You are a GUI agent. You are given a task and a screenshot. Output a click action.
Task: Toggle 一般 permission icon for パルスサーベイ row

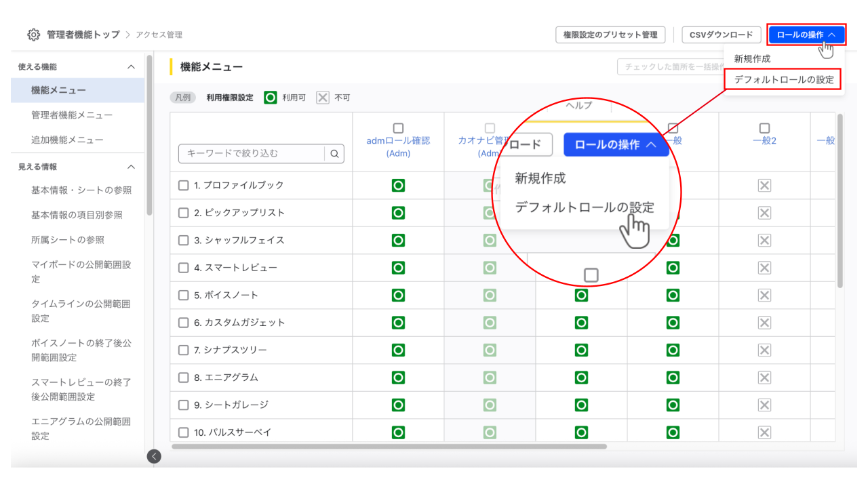pyautogui.click(x=673, y=432)
